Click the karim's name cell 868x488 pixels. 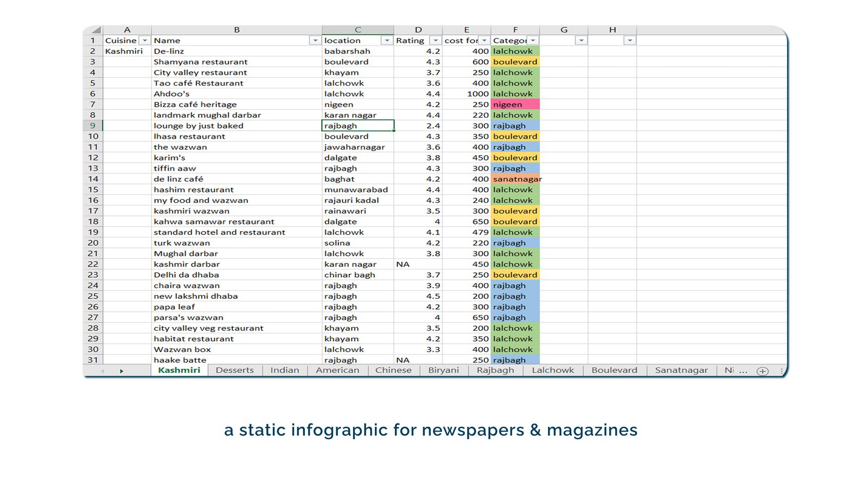tap(237, 158)
